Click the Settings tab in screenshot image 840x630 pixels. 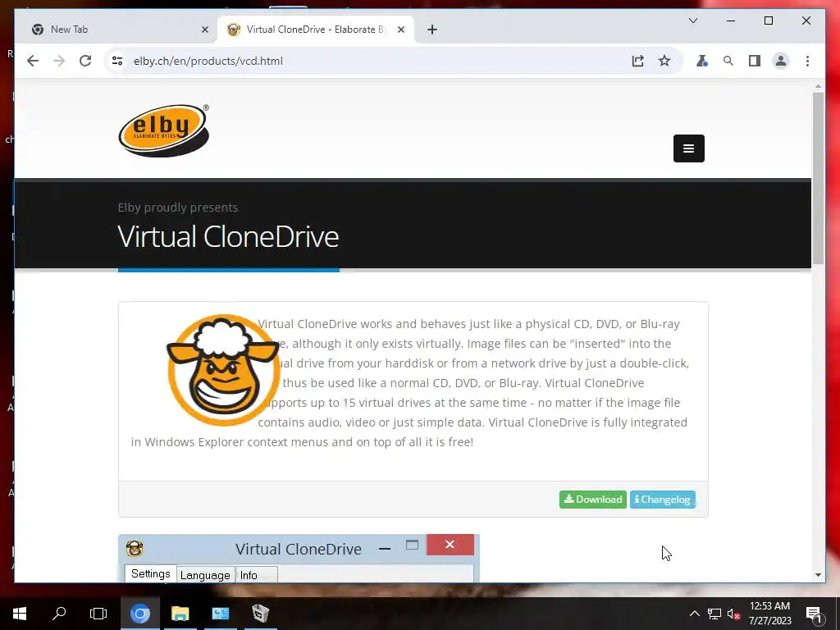coord(151,573)
